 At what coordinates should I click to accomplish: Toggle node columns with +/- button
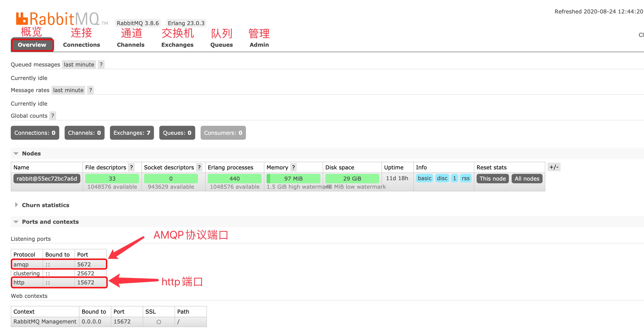[554, 167]
